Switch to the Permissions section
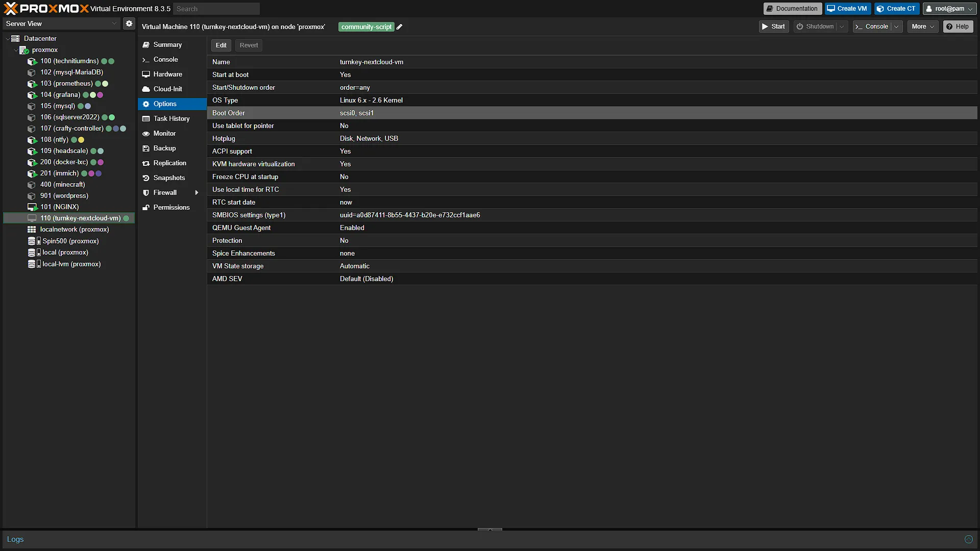 172,208
